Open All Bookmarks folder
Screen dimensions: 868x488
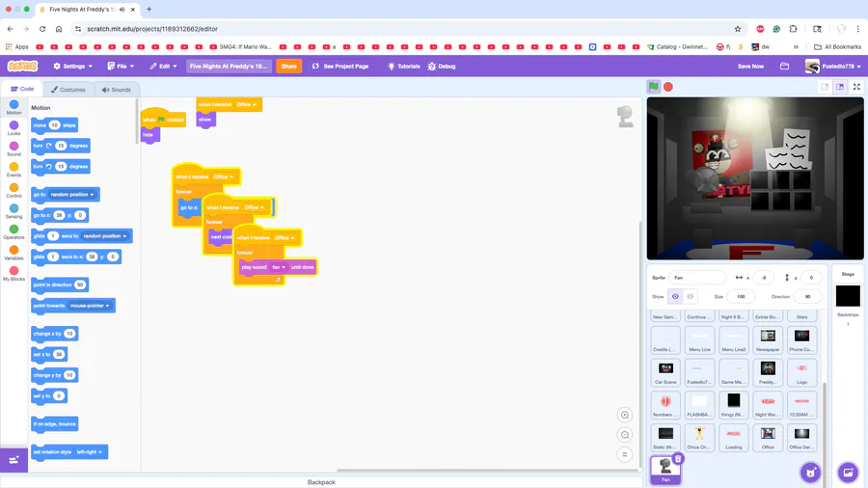[x=837, y=47]
